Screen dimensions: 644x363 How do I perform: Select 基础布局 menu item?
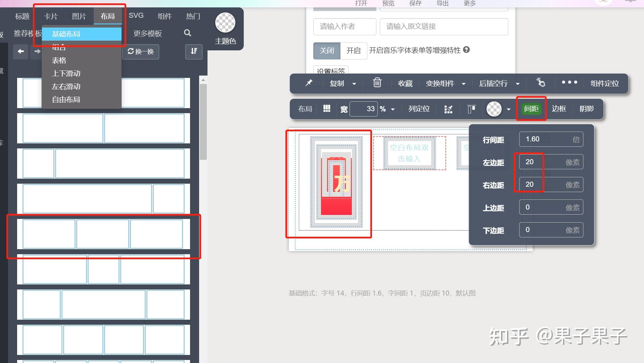point(82,34)
